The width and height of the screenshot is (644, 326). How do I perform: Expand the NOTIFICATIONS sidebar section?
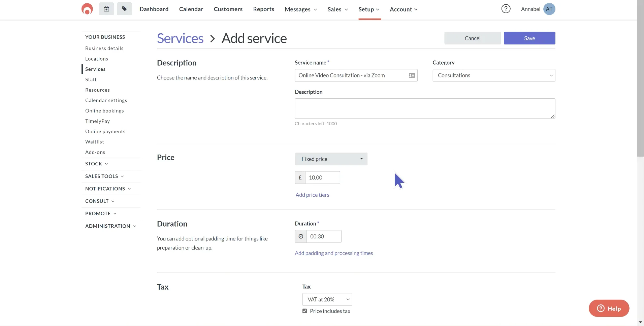[108, 189]
